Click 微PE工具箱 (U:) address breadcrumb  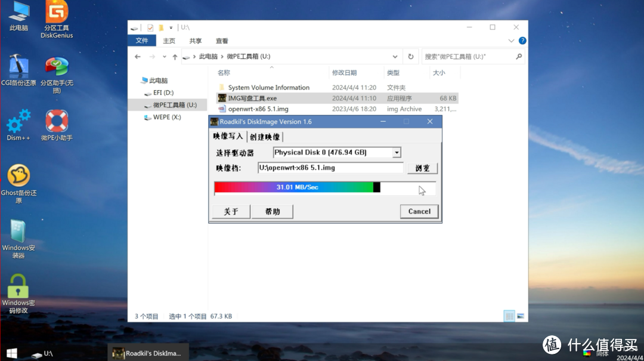pyautogui.click(x=249, y=57)
